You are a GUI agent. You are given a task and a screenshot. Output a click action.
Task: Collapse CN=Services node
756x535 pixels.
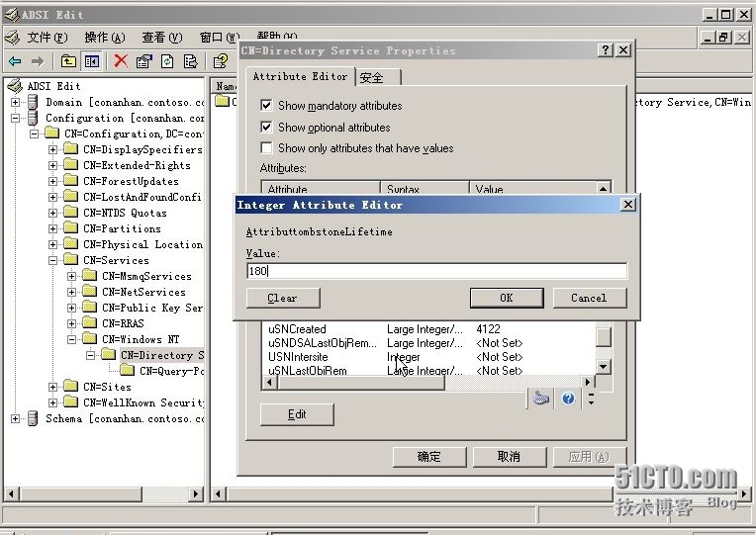[53, 261]
